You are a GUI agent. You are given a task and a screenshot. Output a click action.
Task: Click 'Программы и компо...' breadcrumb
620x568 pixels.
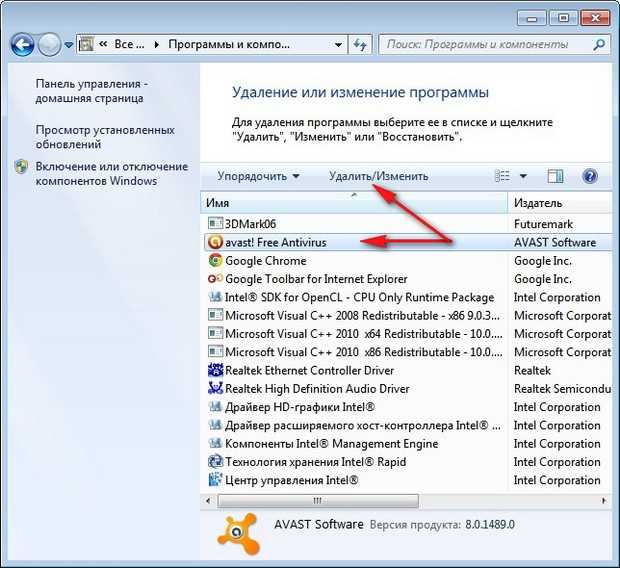[229, 44]
